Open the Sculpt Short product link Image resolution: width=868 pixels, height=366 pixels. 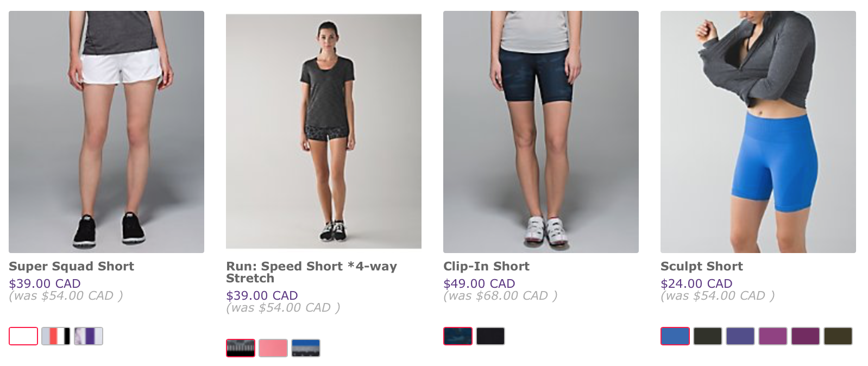coord(702,266)
